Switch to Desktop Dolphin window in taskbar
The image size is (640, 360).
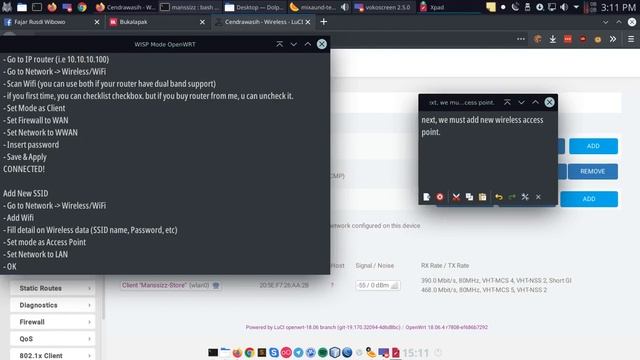(x=254, y=7)
